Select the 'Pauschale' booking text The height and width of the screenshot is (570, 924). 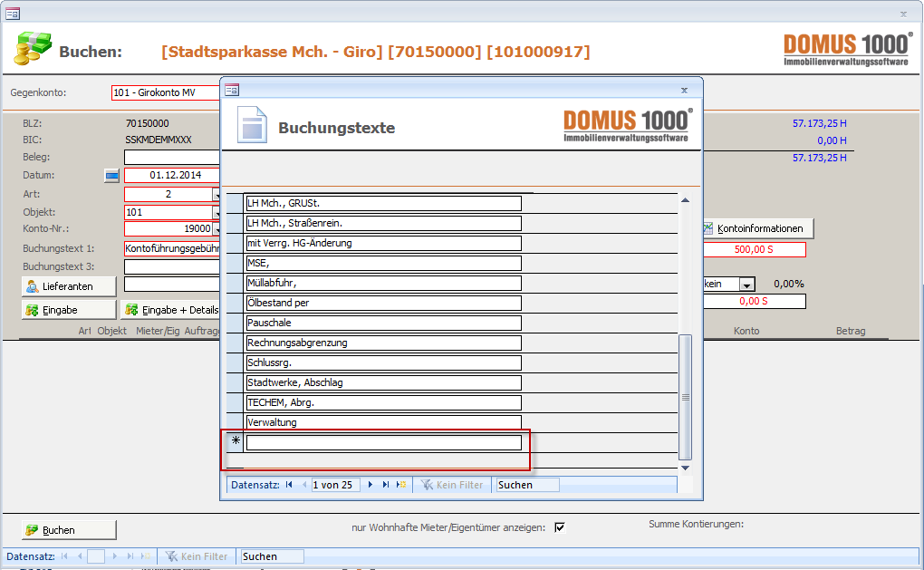point(383,323)
